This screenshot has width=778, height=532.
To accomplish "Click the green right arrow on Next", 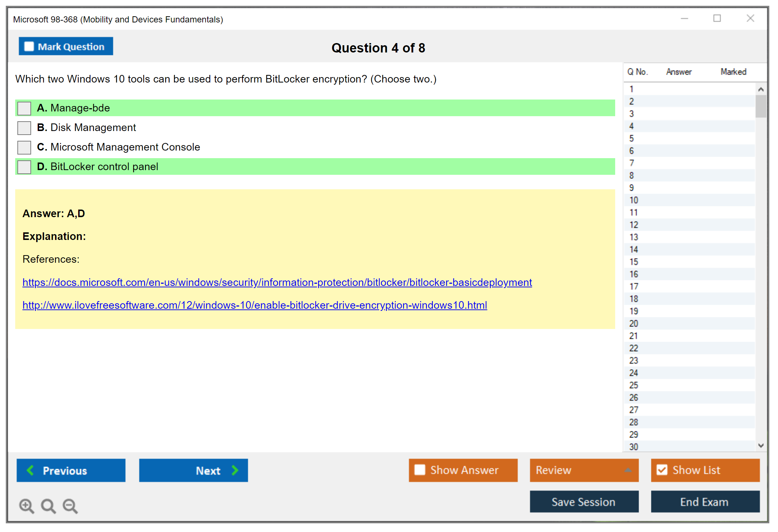I will coord(235,470).
